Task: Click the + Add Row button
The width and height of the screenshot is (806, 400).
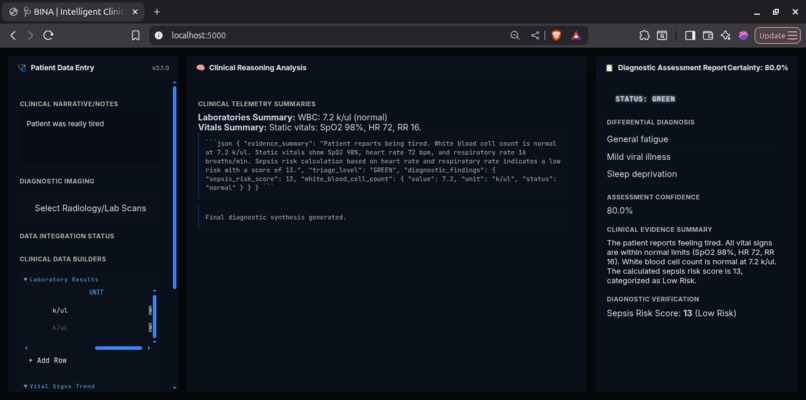Action: (x=47, y=360)
